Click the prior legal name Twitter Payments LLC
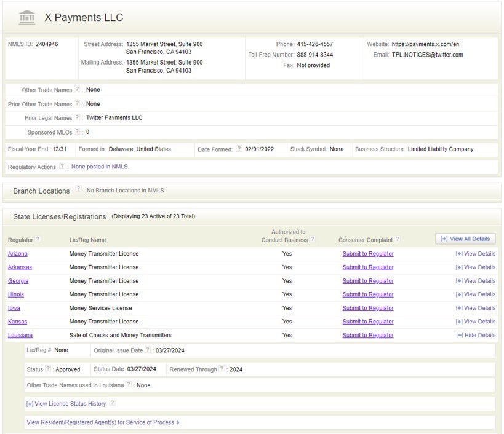This screenshot has width=504, height=434. 114,118
